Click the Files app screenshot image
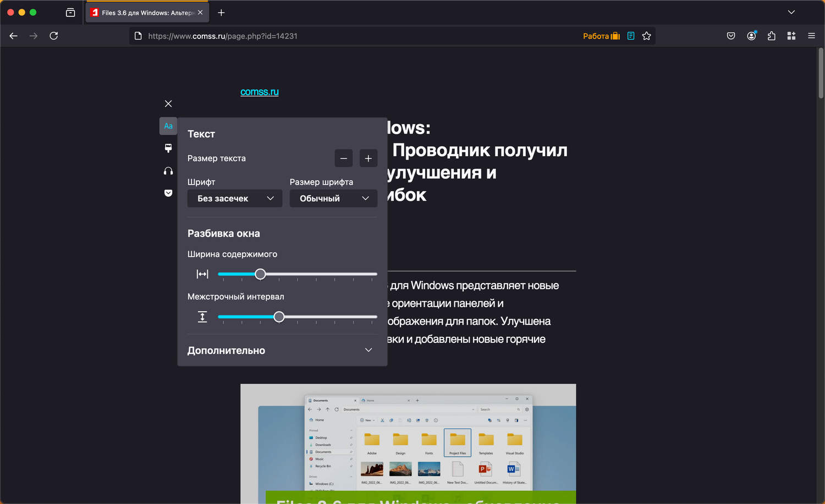The image size is (825, 504). click(x=408, y=444)
